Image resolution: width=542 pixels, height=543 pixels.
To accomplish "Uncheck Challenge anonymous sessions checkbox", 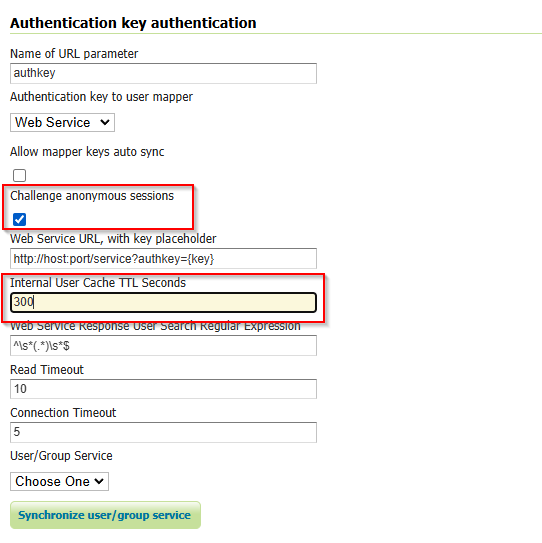I will point(19,219).
